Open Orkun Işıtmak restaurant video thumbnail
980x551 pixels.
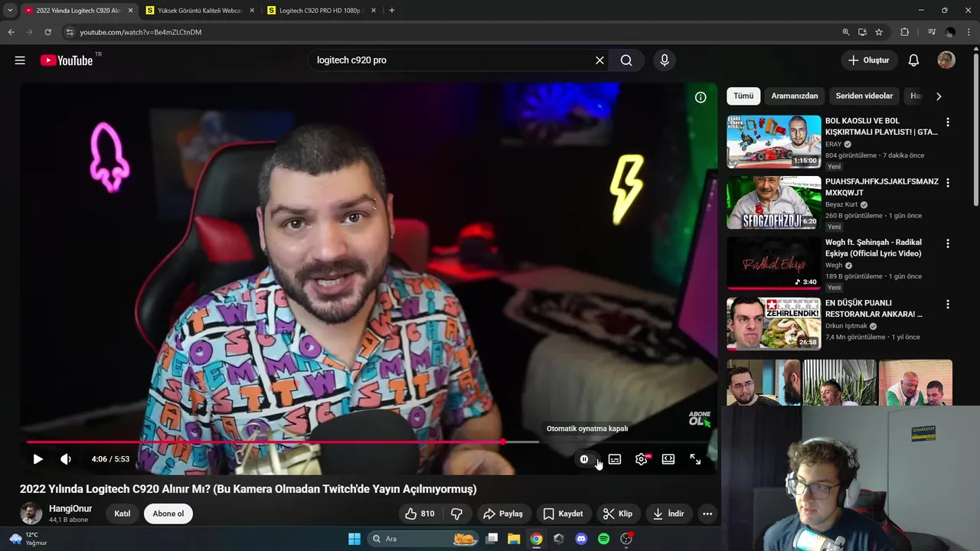[773, 324]
